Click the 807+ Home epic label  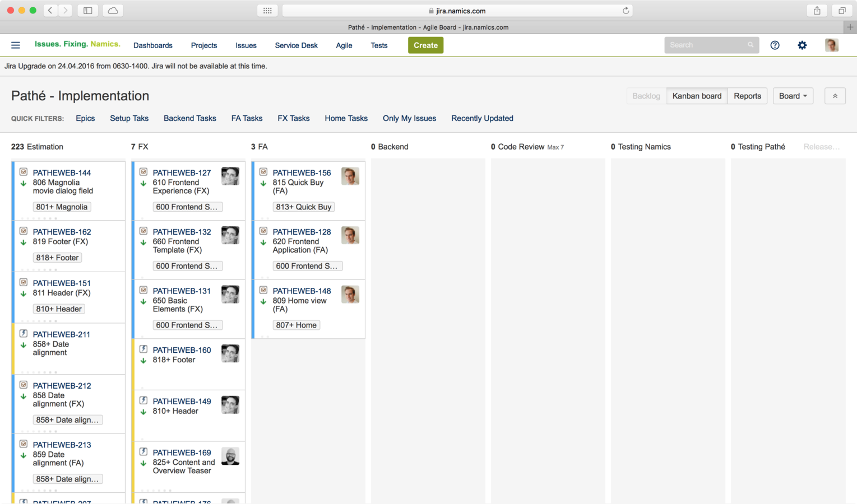click(x=296, y=325)
